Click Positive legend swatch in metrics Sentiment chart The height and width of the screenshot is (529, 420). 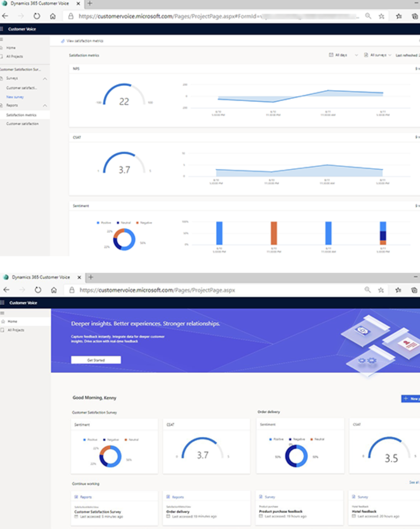pyautogui.click(x=98, y=223)
